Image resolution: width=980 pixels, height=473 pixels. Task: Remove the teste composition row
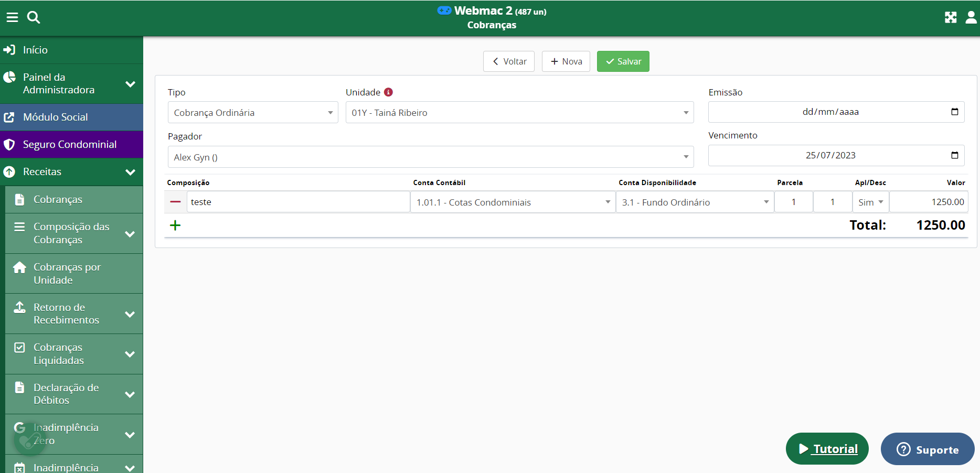point(175,202)
